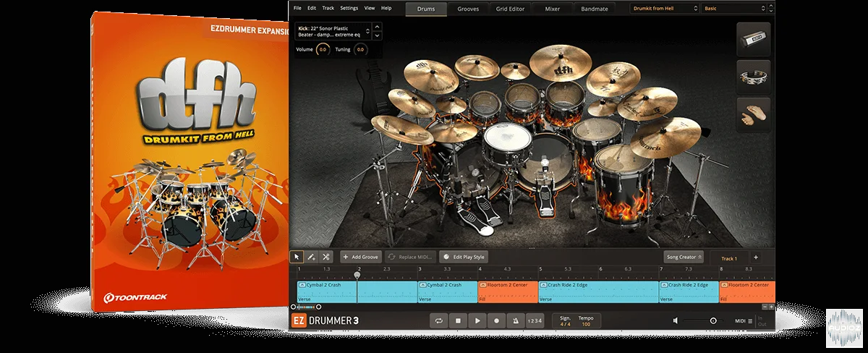Screen dimensions: 868x353
Task: Select previous kick with up arrow
Action: pos(378,27)
